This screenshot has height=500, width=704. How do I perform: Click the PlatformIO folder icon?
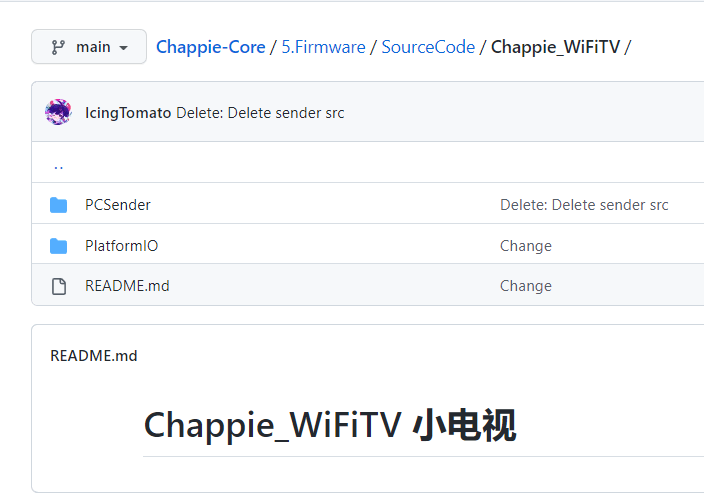pos(58,246)
